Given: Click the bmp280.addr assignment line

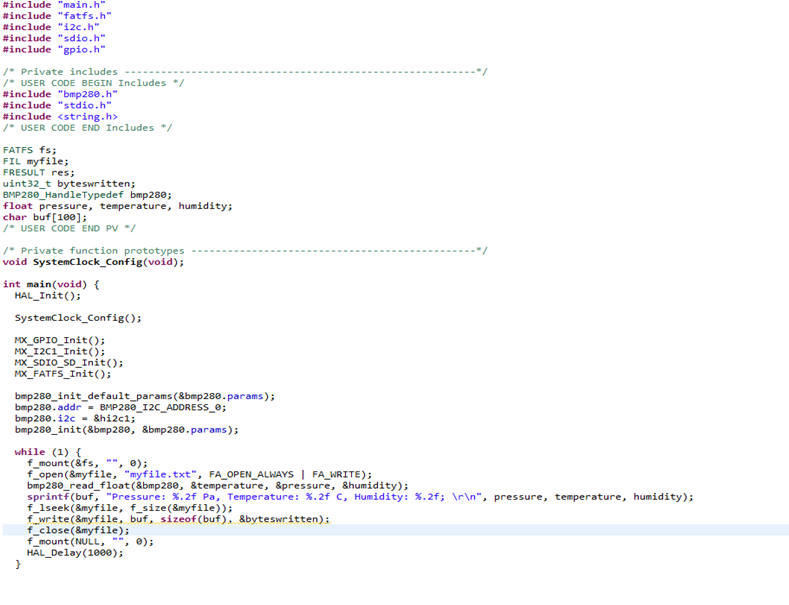Looking at the screenshot, I should (x=121, y=407).
